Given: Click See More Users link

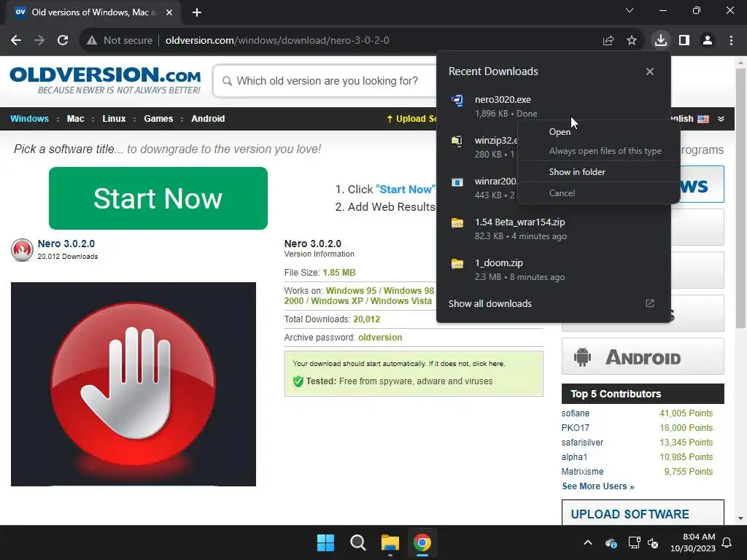Looking at the screenshot, I should coord(598,486).
